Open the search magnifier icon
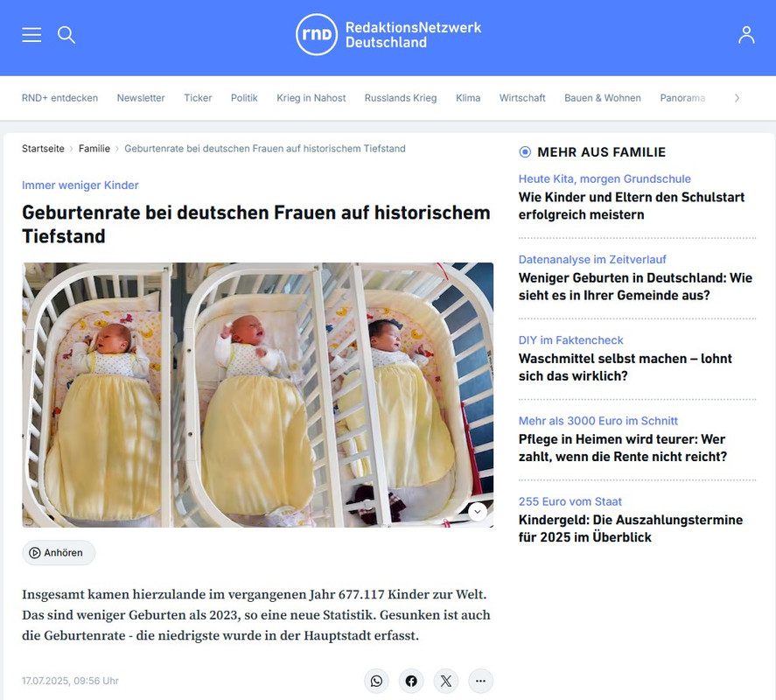The image size is (776, 700). tap(66, 35)
